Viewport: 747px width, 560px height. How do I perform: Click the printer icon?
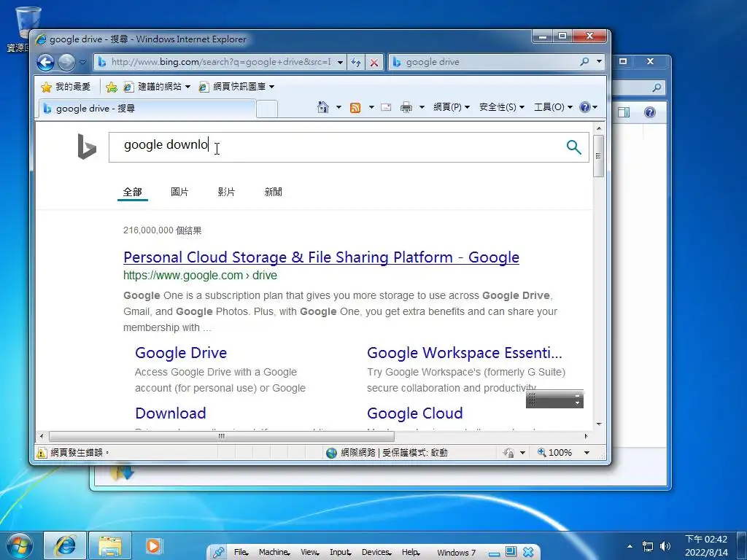(x=406, y=107)
